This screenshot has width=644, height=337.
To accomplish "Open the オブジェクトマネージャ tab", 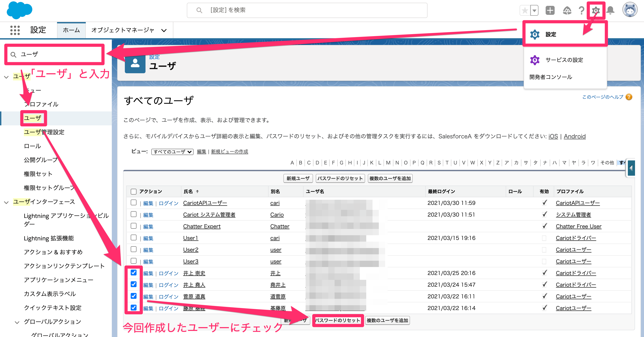I will click(x=123, y=30).
